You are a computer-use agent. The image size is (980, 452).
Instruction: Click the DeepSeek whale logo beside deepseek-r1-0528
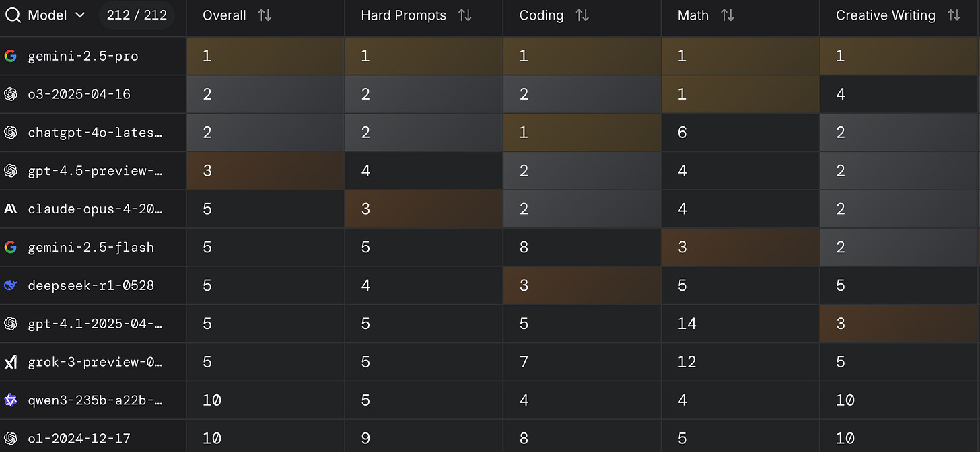10,285
